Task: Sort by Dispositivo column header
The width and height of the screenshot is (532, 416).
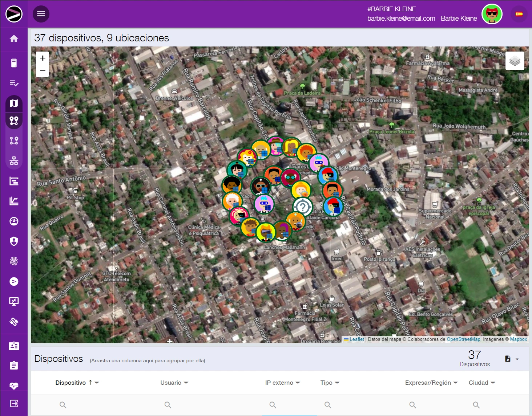Action: (x=70, y=383)
